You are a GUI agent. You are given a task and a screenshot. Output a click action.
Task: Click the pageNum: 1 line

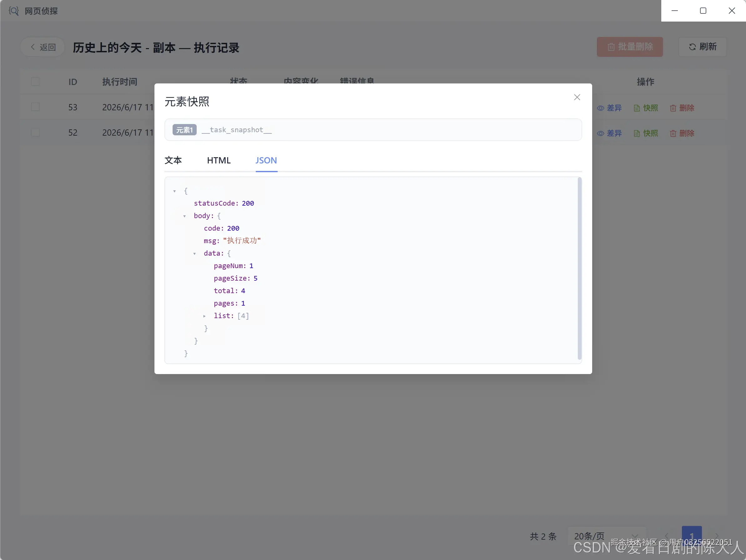tap(233, 266)
